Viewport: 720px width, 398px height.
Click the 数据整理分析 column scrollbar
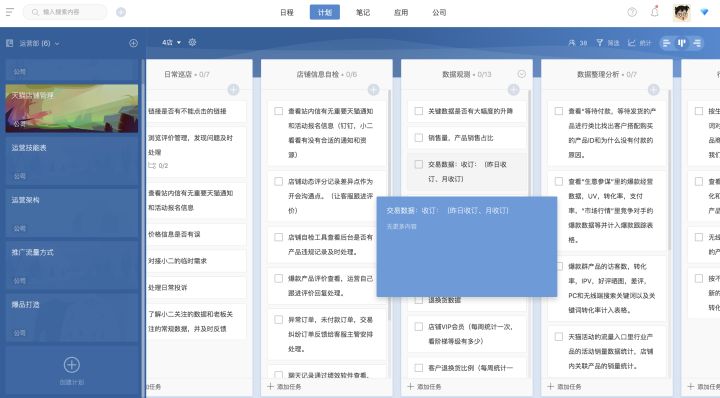point(670,170)
